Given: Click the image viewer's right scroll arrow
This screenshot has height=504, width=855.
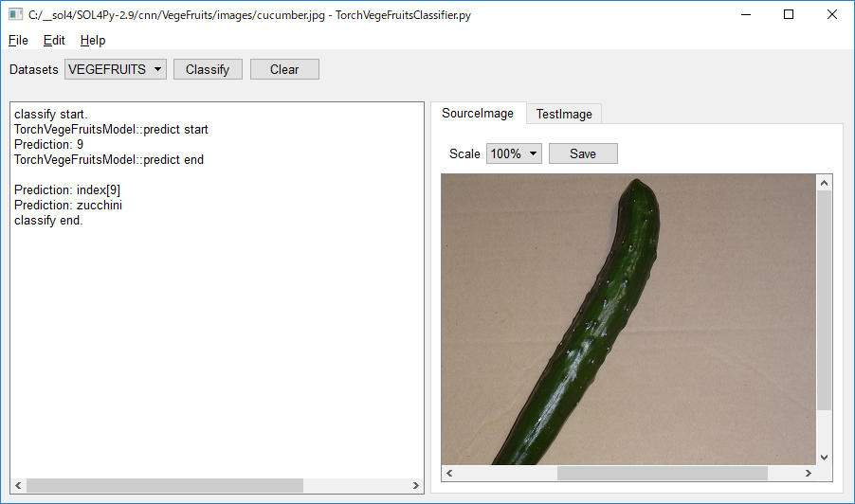Looking at the screenshot, I should [x=809, y=473].
